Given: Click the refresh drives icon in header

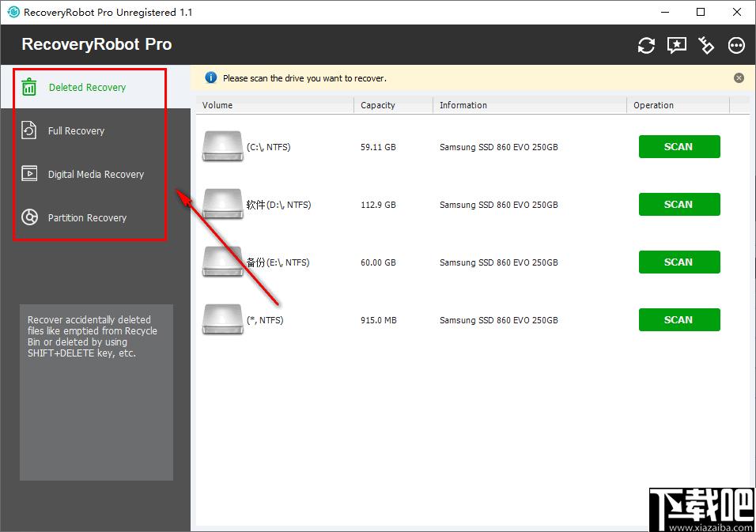Looking at the screenshot, I should pos(646,45).
